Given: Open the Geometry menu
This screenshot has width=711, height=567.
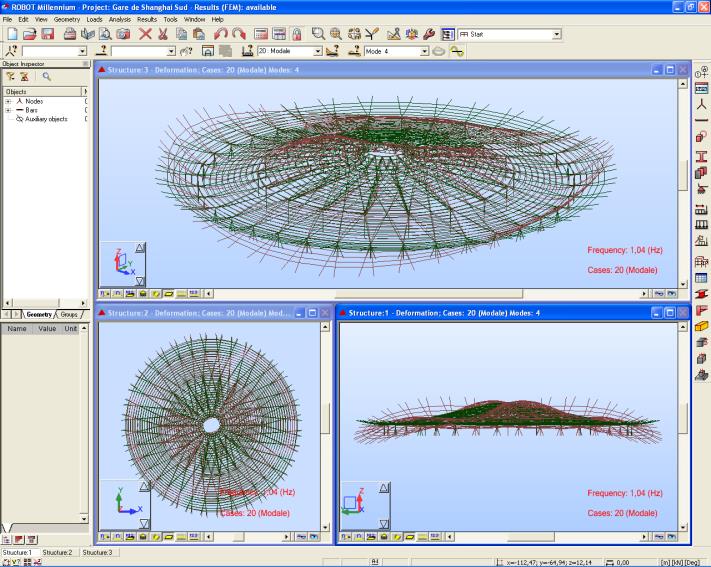Looking at the screenshot, I should (67, 20).
